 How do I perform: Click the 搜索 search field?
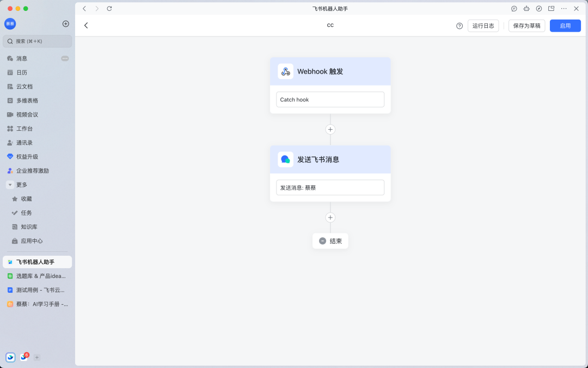(37, 41)
